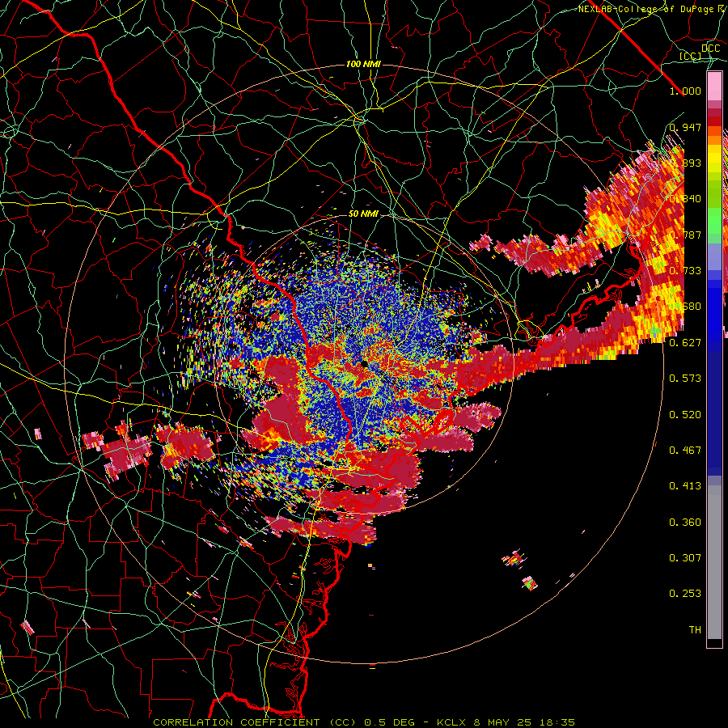Select the 0.520 scale label
This screenshot has height=728, width=728.
coord(685,414)
